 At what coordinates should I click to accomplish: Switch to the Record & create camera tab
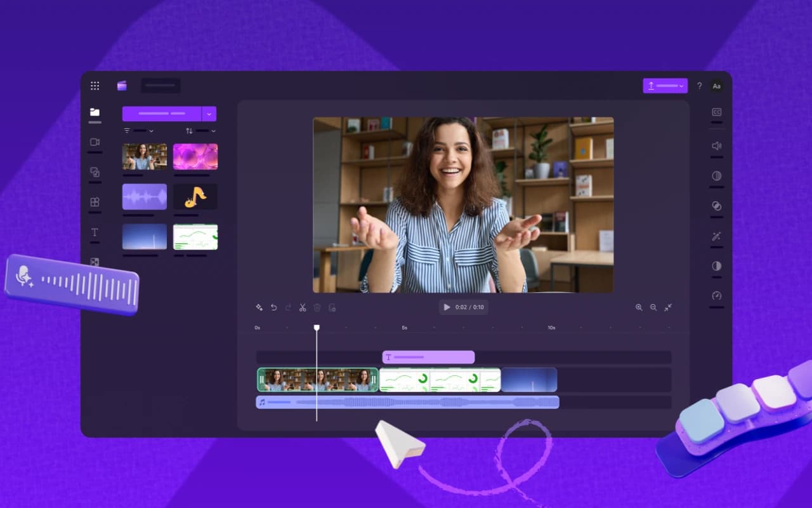pos(95,142)
